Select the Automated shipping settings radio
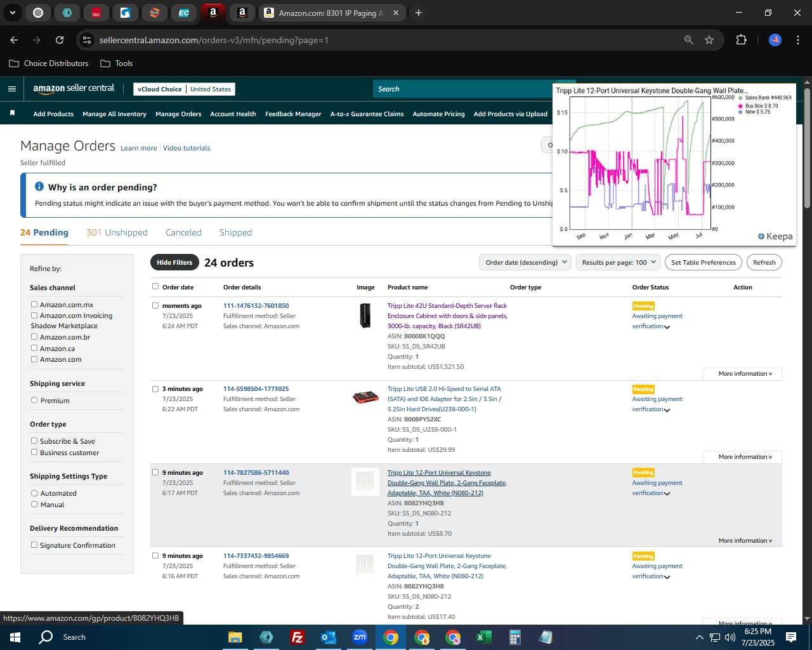Screen dimensions: 812x650 [34, 493]
